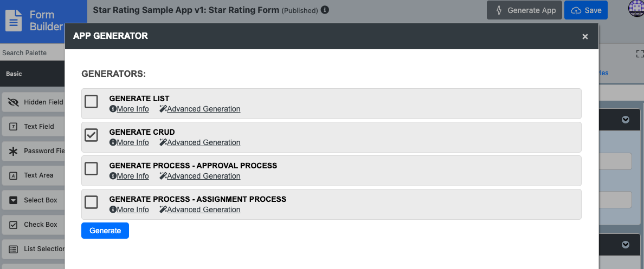
Task: Expand the lower section chevron on right
Action: 626,245
